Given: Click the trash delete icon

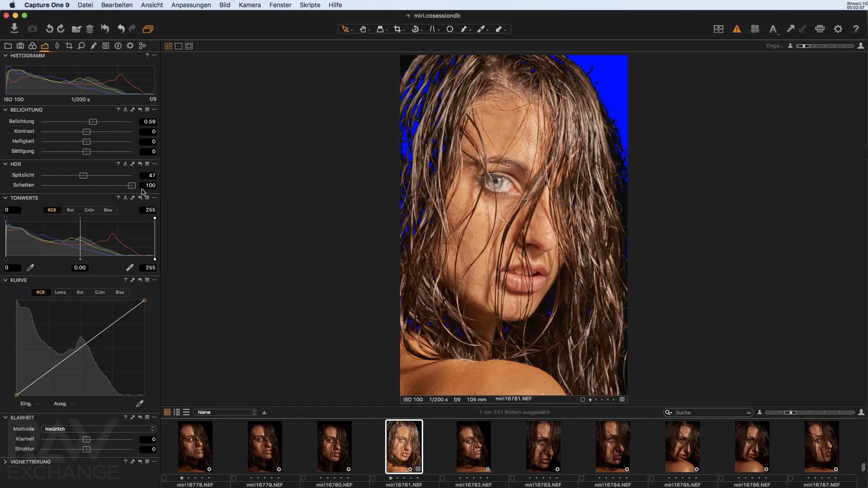Looking at the screenshot, I should click(90, 29).
